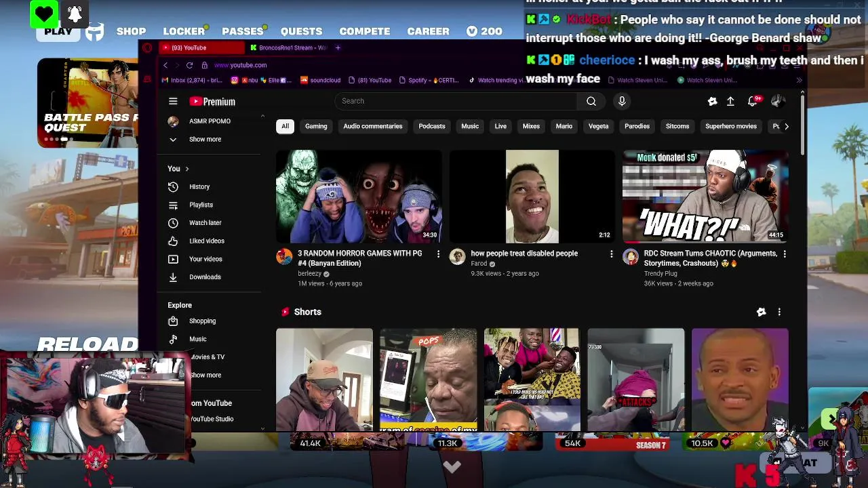Click the YouTube page vertical scrollbar

(802, 126)
